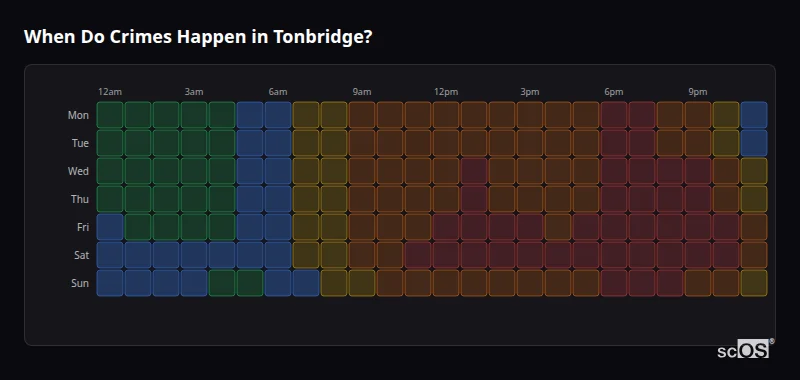Select the Wednesday 6am heatmap cell
The height and width of the screenshot is (380, 800).
click(x=278, y=171)
